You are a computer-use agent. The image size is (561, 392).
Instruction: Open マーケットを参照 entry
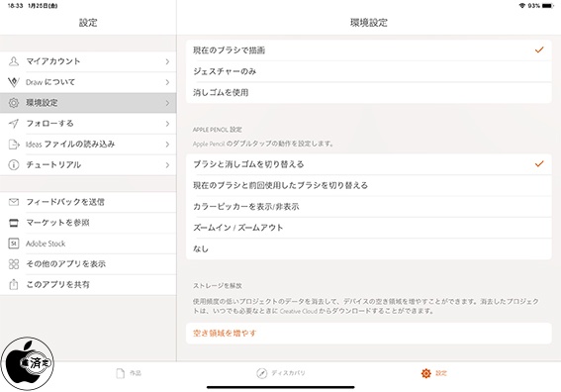pos(88,223)
